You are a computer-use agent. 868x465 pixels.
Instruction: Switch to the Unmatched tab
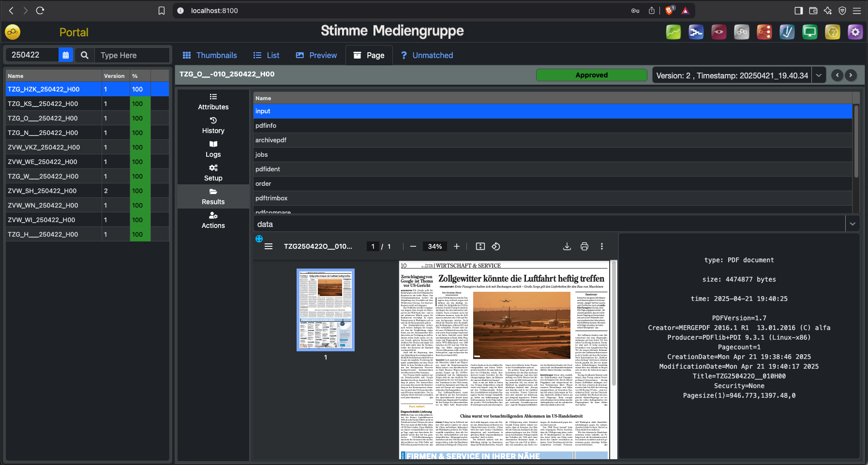427,55
